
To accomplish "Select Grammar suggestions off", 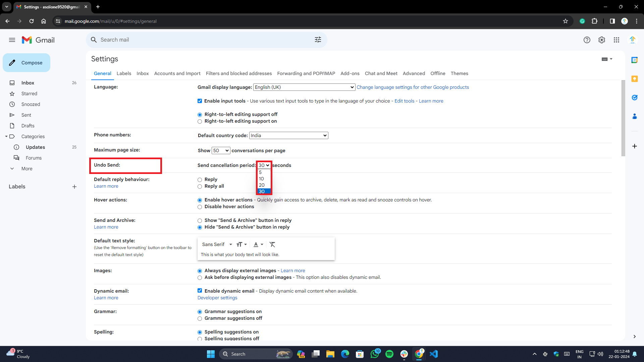I will pos(200,318).
